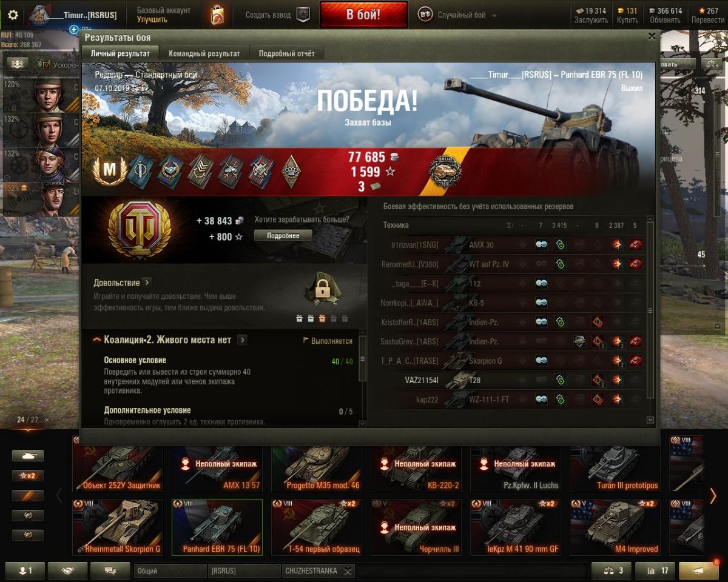Open the chat channels speech bubble icon
Viewport: 728px width, 582px height.
tap(110, 570)
